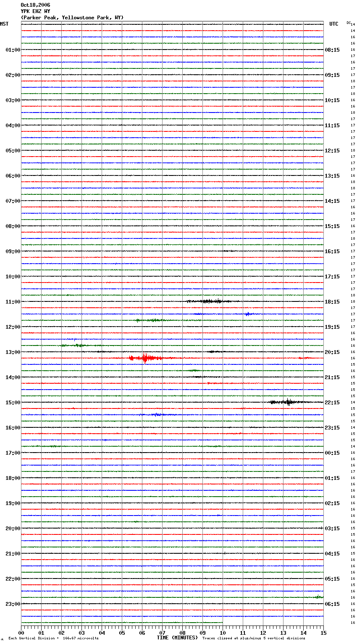
Task: Click the "15:00" MST time label
Action: (13, 403)
